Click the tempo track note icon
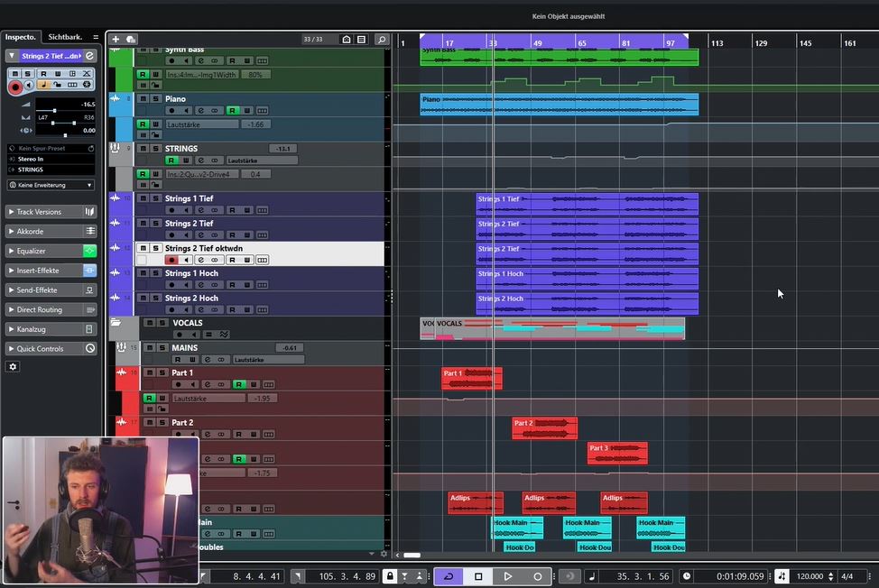Screen dimensions: 879x588 [x=782, y=576]
